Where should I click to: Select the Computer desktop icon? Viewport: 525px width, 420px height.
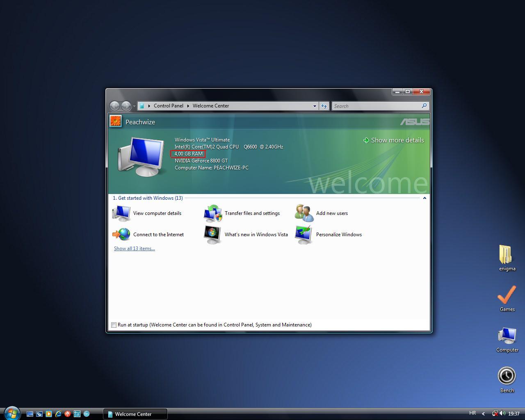pos(507,340)
